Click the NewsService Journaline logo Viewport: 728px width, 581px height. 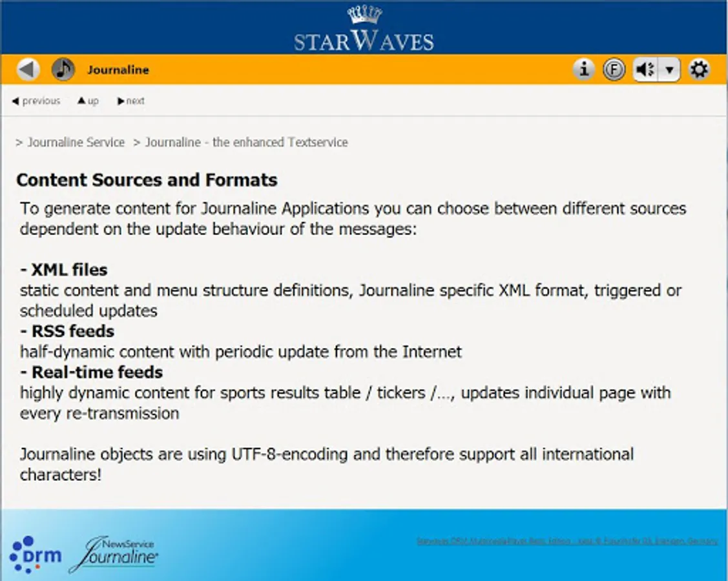[114, 555]
